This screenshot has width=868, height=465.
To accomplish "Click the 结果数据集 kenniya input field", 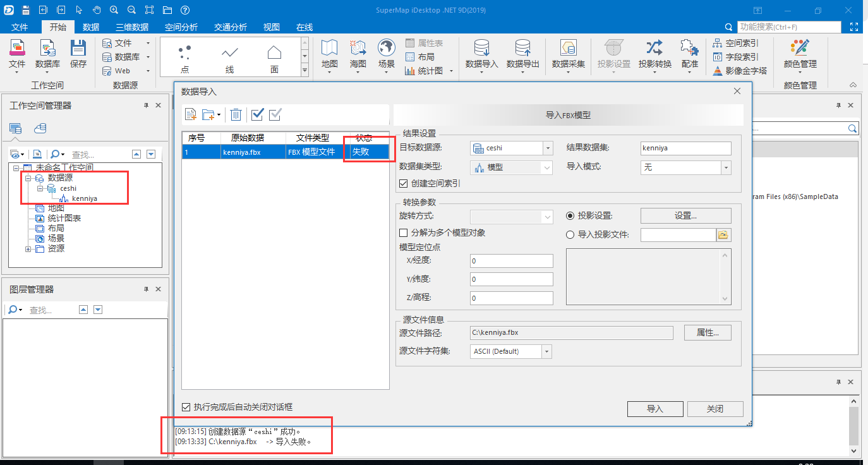I will [685, 148].
